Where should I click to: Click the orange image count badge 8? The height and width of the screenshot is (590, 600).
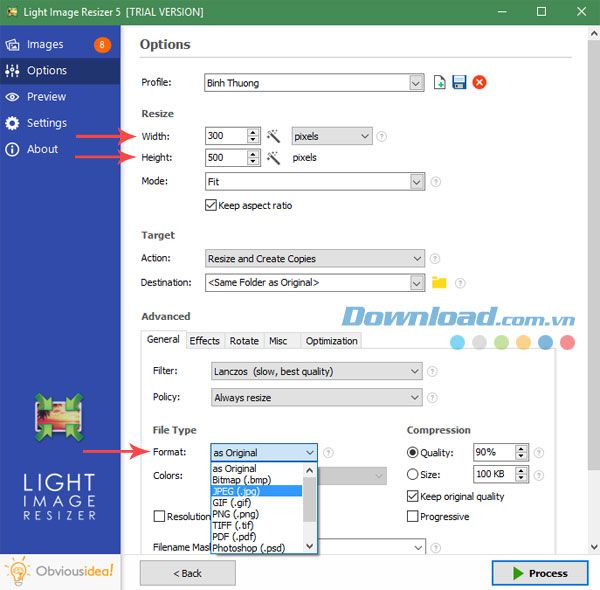(102, 45)
